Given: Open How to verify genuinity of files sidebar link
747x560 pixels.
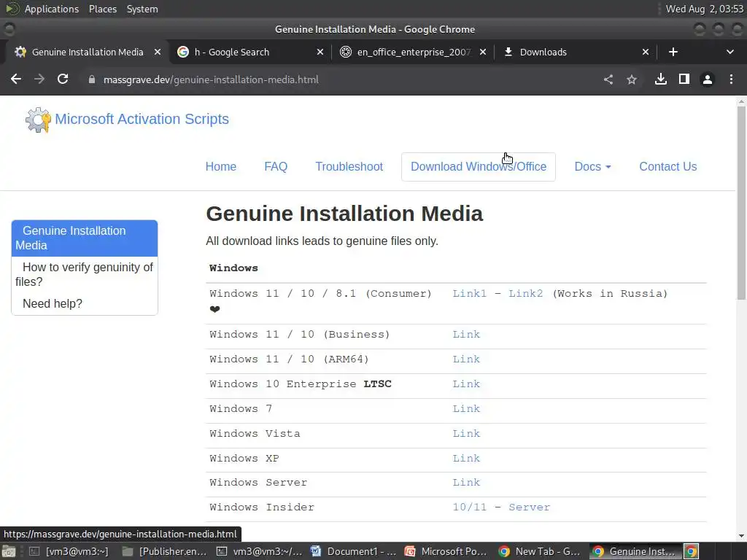Looking at the screenshot, I should coord(85,274).
